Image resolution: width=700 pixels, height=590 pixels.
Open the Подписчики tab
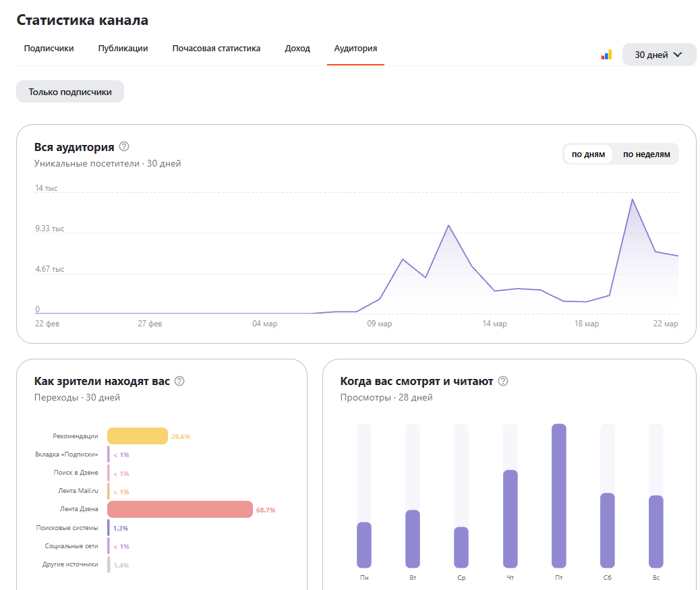[x=49, y=49]
